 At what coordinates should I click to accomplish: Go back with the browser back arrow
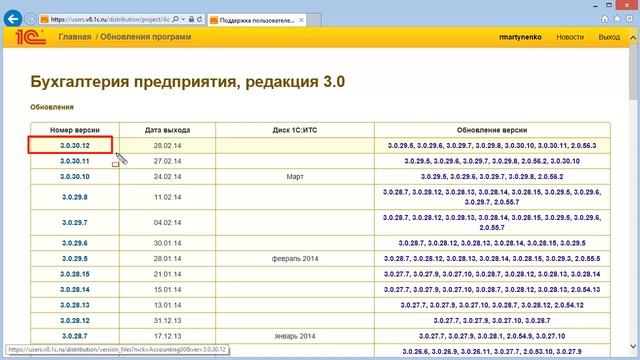point(13,19)
